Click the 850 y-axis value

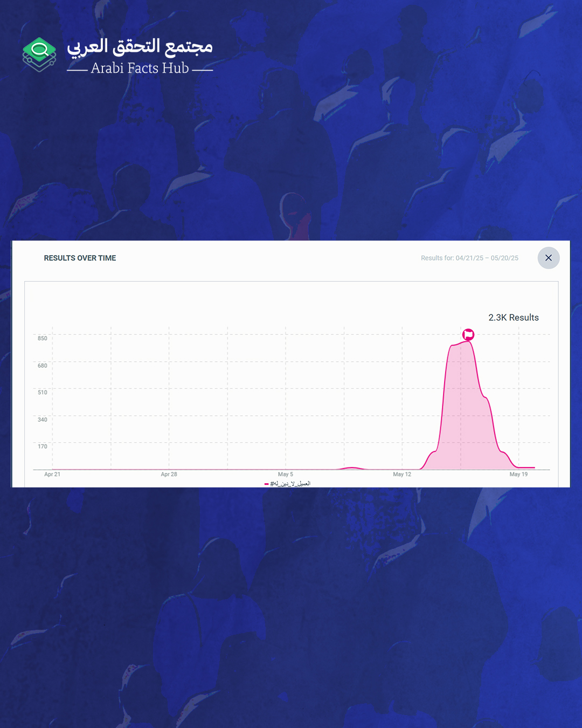(42, 339)
